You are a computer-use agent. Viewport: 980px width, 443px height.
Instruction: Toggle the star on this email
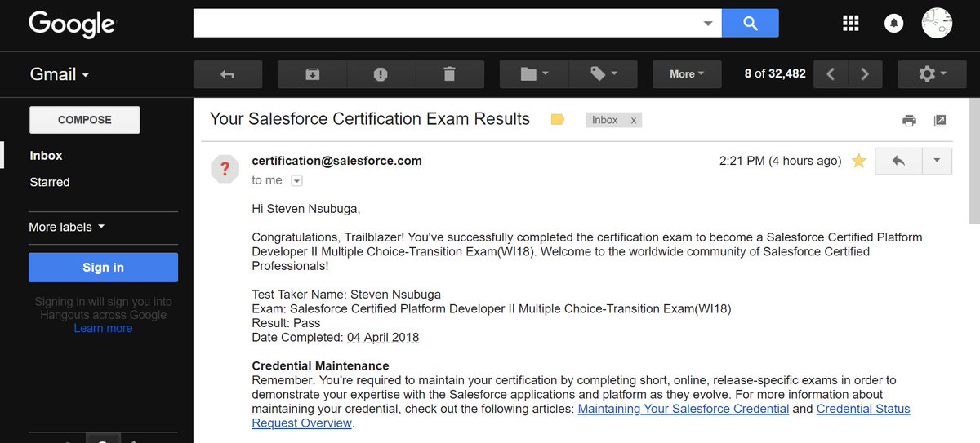(x=858, y=161)
